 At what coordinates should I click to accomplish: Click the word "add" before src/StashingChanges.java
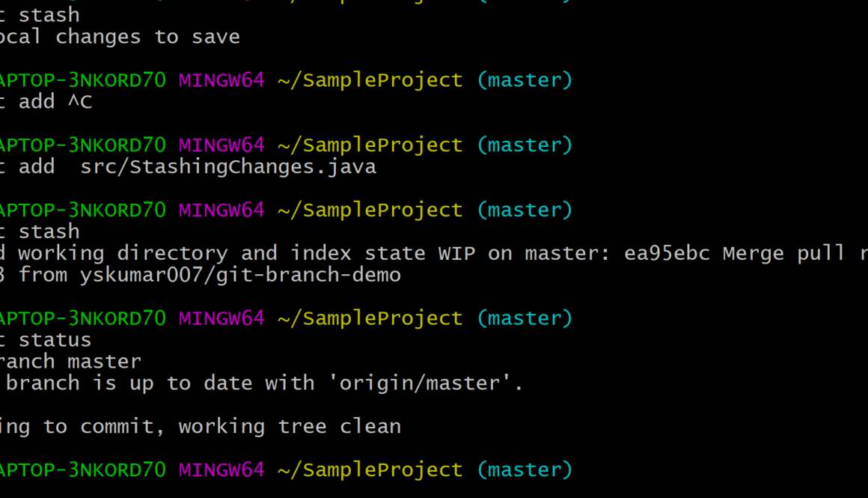coord(37,166)
